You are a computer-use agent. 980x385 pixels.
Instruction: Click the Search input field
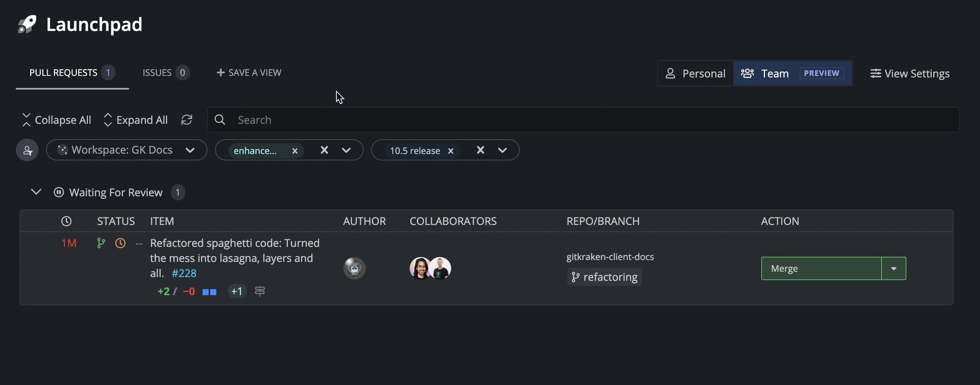(x=583, y=120)
